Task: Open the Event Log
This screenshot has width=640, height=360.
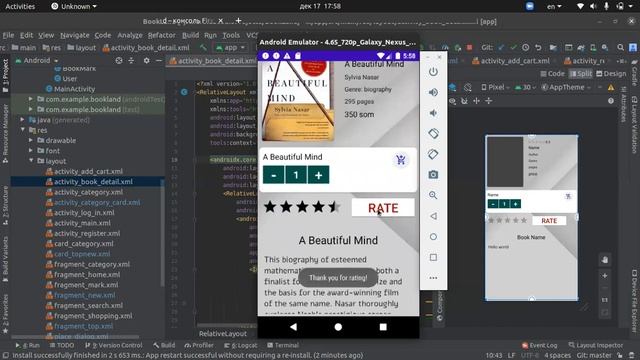Action: click(x=539, y=345)
